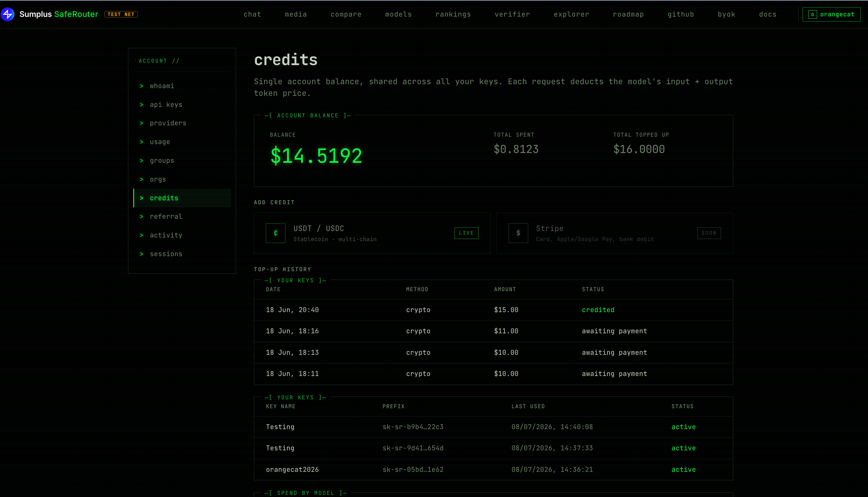The image size is (868, 497).
Task: Select orgs in the sidebar
Action: pyautogui.click(x=182, y=180)
